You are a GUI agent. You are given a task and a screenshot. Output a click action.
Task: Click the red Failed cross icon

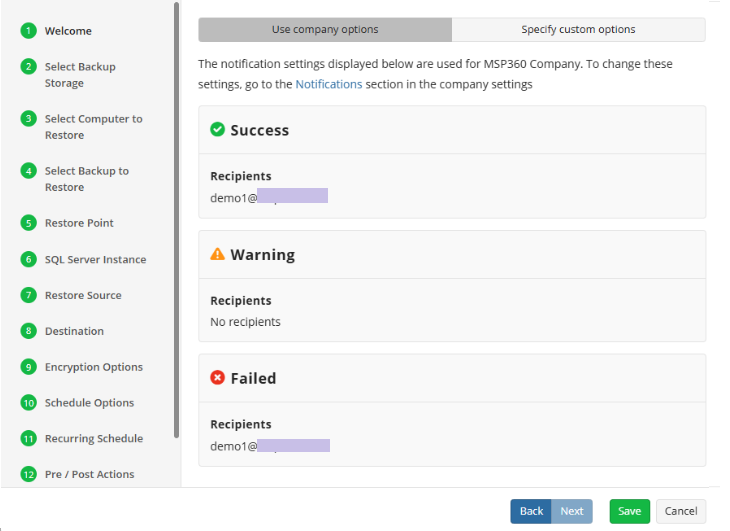[217, 378]
